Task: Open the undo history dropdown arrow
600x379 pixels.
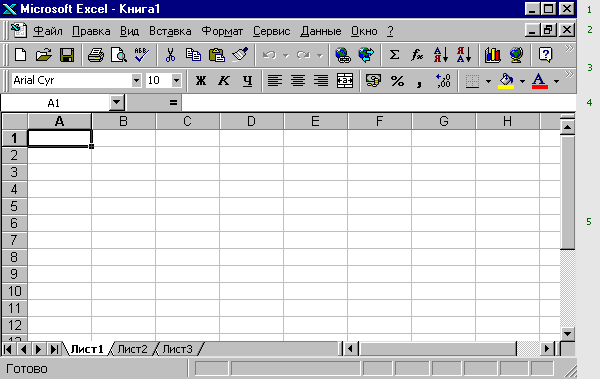Action: coord(285,56)
